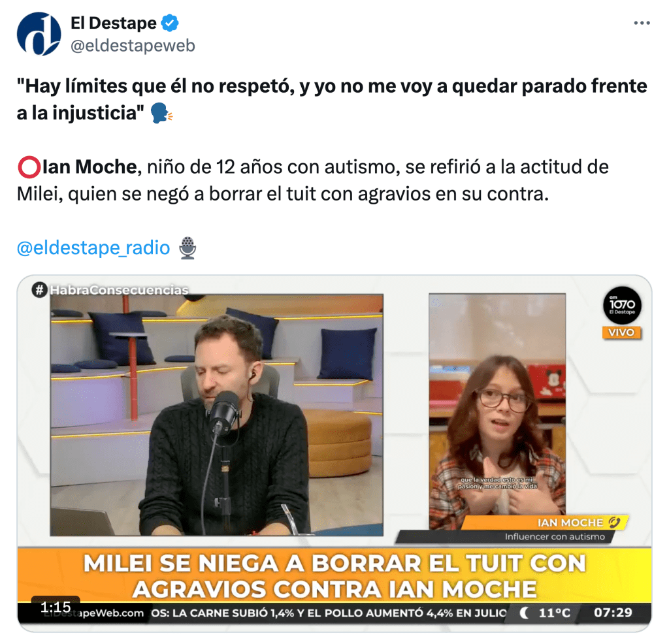Follow the @eldestape_radio mention link
669x644 pixels.
pos(93,248)
